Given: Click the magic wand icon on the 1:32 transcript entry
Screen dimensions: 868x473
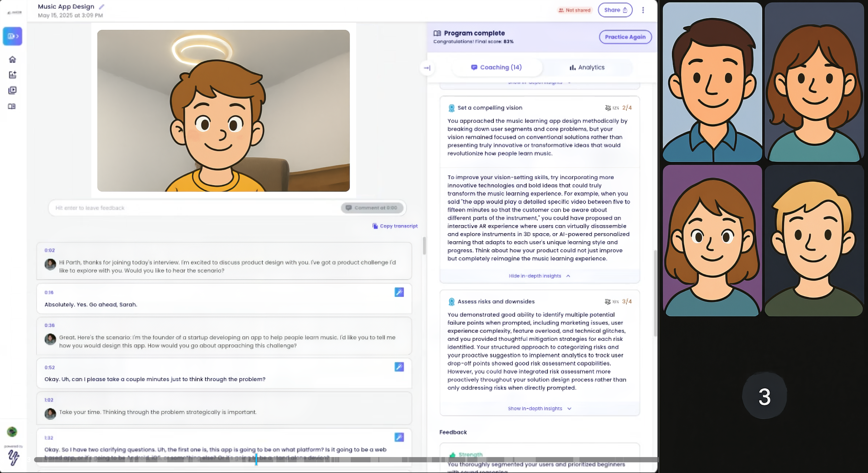Looking at the screenshot, I should pos(399,437).
